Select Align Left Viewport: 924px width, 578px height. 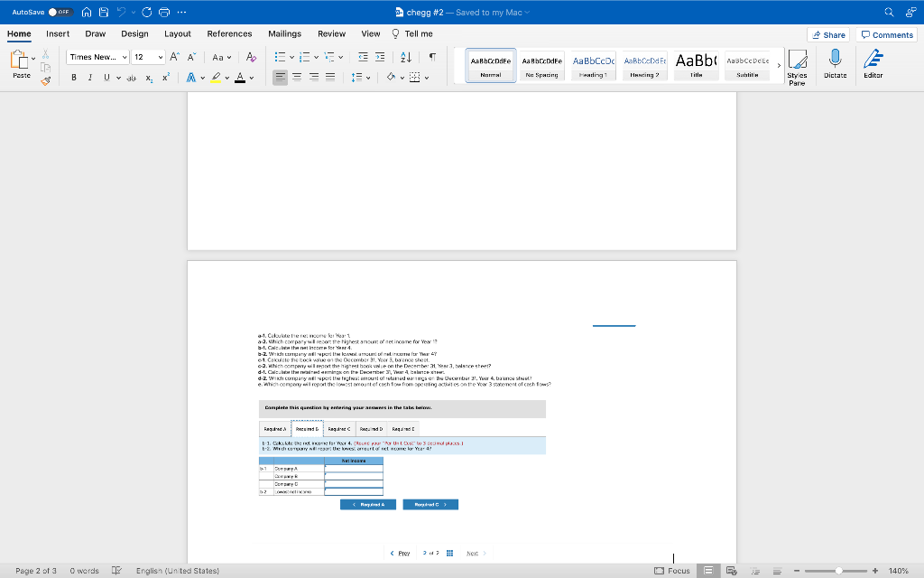(280, 78)
